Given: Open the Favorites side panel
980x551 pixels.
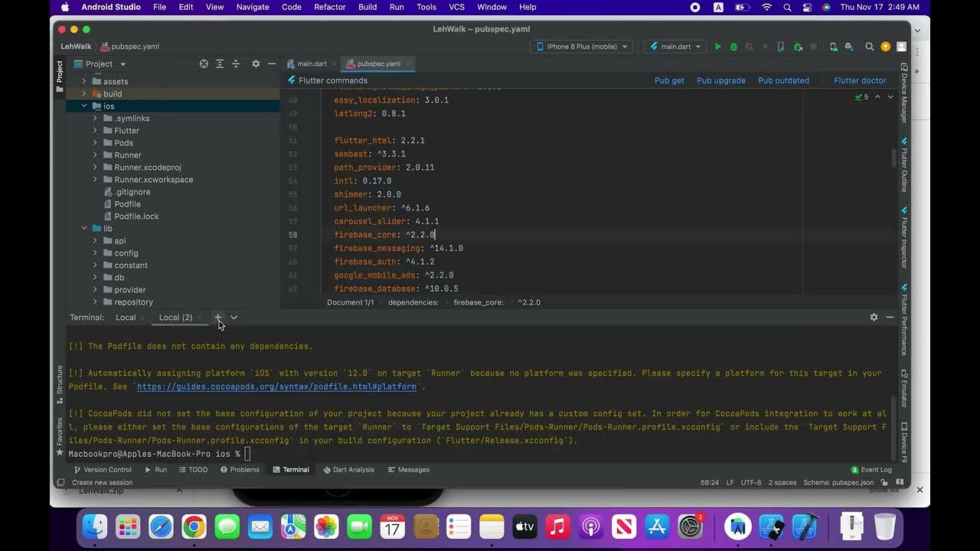Looking at the screenshot, I should click(x=60, y=435).
